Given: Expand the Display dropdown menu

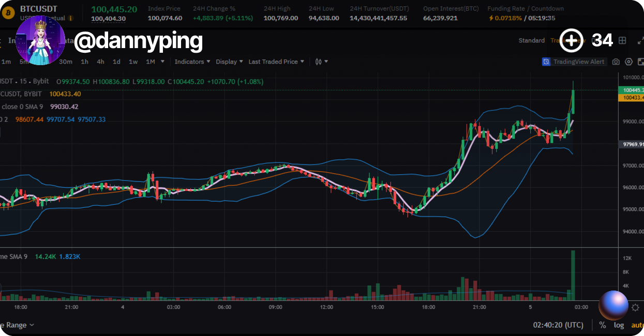Looking at the screenshot, I should [x=229, y=62].
